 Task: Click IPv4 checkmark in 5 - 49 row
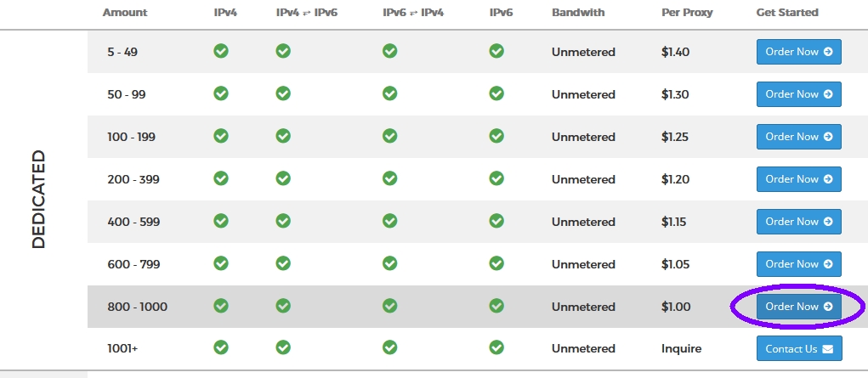[221, 52]
